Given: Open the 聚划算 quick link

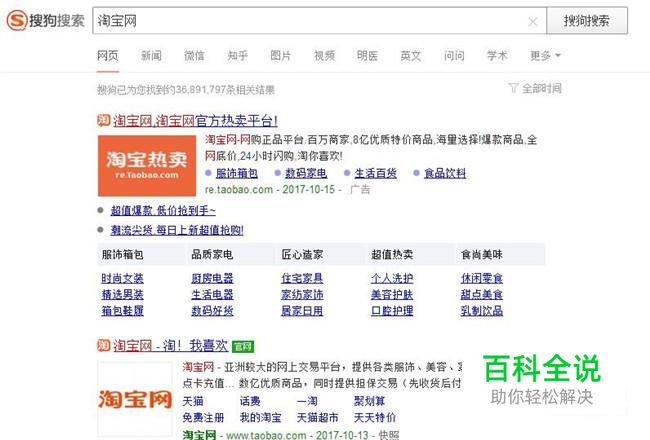Looking at the screenshot, I should (x=369, y=401).
